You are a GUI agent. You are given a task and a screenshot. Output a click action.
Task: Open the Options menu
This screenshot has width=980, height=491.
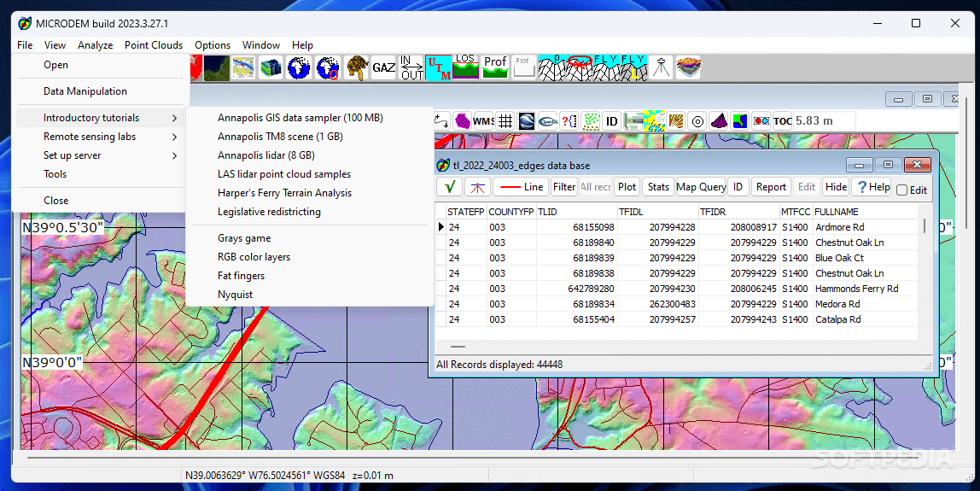coord(213,45)
